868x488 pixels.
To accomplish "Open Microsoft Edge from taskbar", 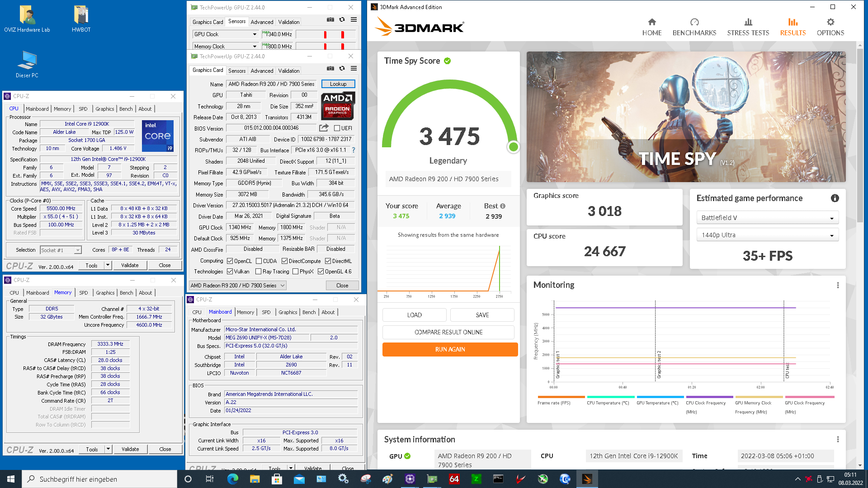I will click(x=233, y=479).
